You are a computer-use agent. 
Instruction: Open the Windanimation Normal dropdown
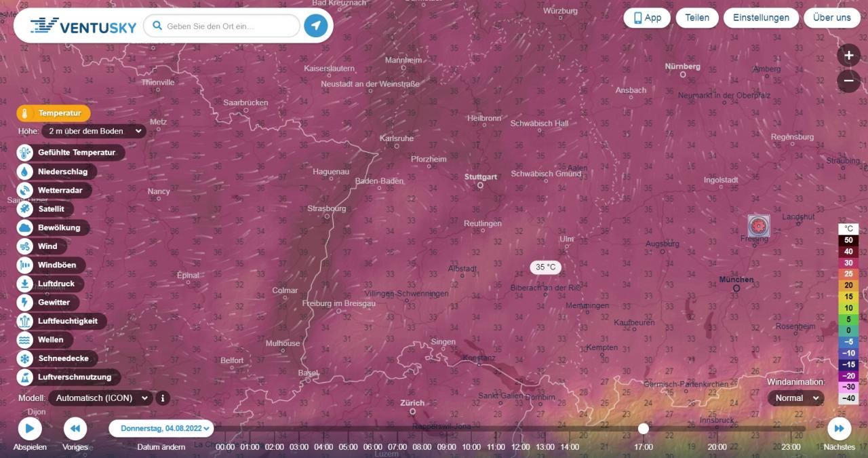[x=795, y=398]
